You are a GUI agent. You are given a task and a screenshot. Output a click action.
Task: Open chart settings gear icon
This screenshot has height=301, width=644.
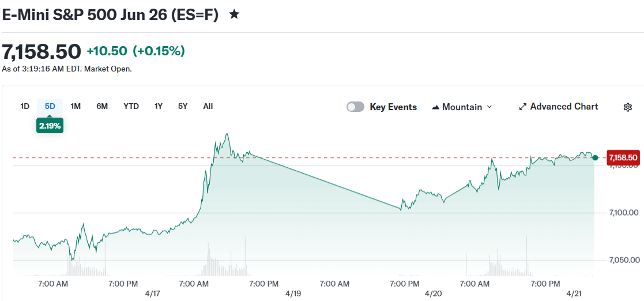pos(628,107)
